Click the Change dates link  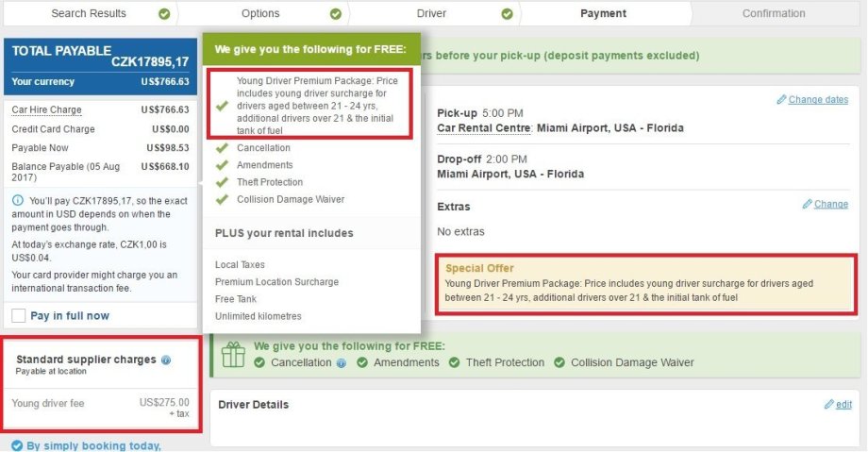(x=818, y=99)
